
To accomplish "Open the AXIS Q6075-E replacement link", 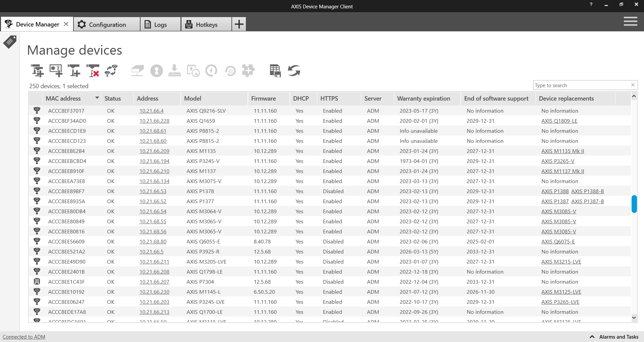I will pyautogui.click(x=558, y=241).
